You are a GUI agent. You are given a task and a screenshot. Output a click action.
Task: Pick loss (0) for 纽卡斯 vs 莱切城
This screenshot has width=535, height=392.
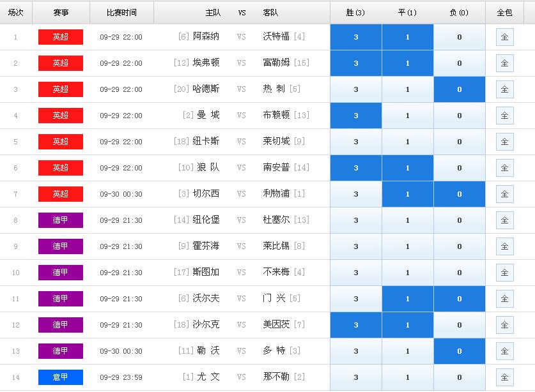(459, 142)
